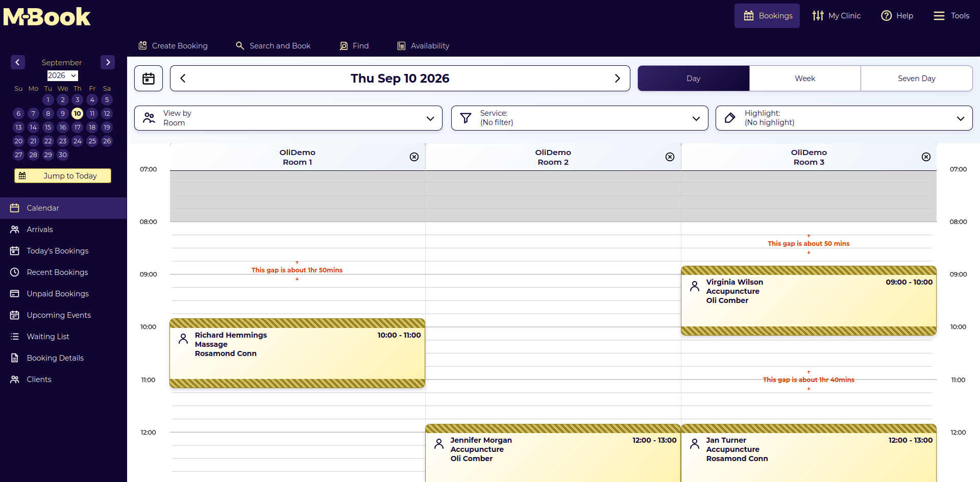Go to the next day arrow

tap(618, 79)
